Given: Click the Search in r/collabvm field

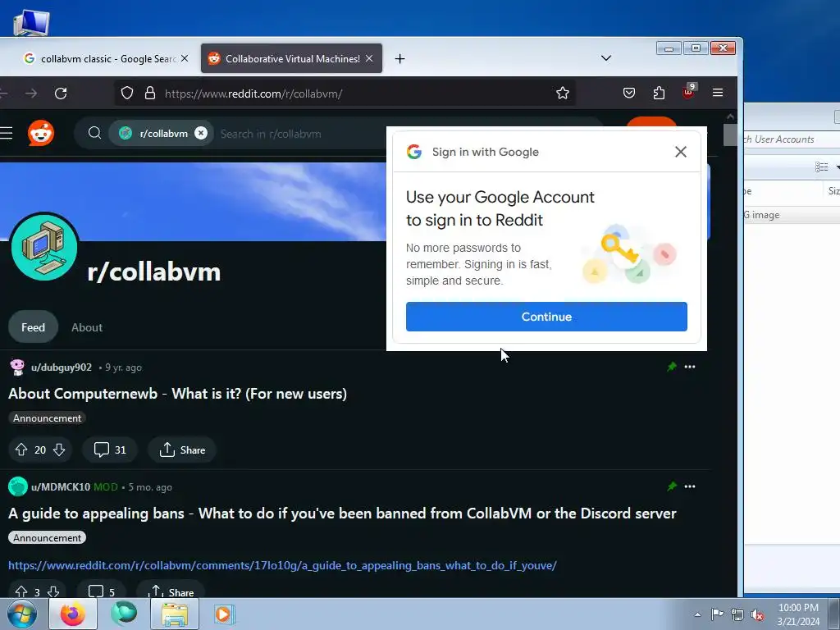Looking at the screenshot, I should point(271,134).
